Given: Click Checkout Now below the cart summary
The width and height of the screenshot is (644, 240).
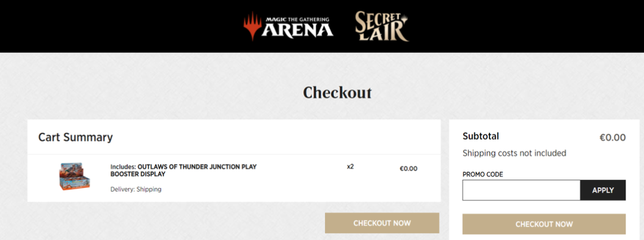Looking at the screenshot, I should pos(382,223).
